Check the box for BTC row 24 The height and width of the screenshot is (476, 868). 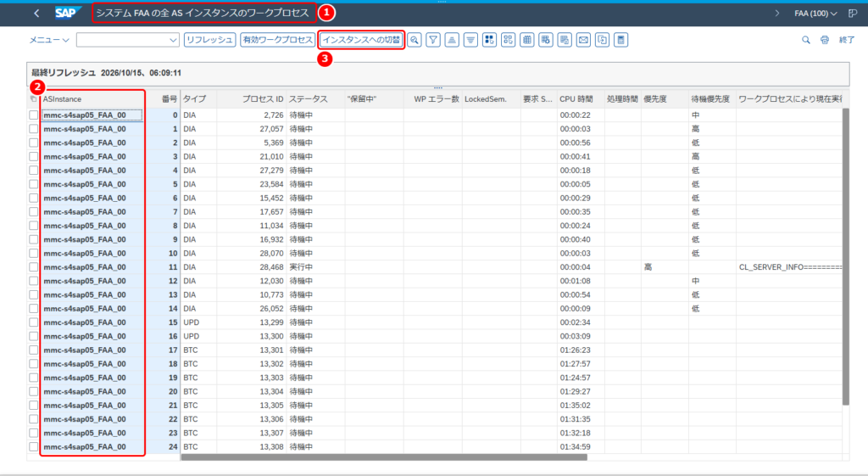(x=34, y=446)
